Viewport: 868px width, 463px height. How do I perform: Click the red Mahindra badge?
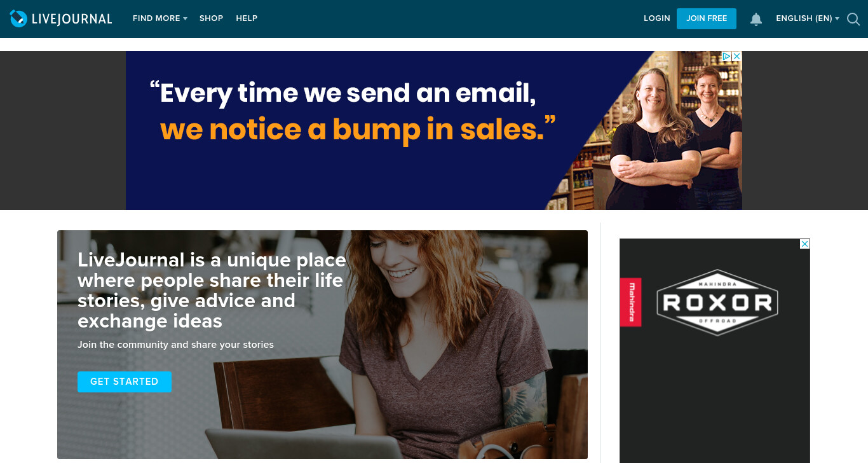coord(631,302)
